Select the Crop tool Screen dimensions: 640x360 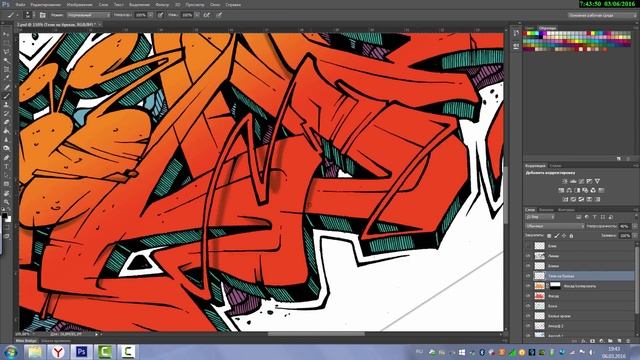point(6,69)
